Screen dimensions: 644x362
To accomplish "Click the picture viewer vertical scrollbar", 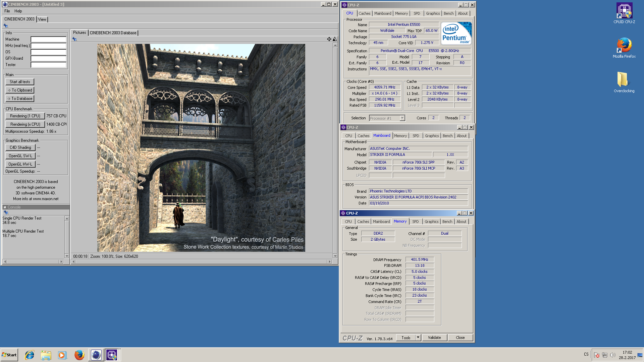I will coord(335,150).
